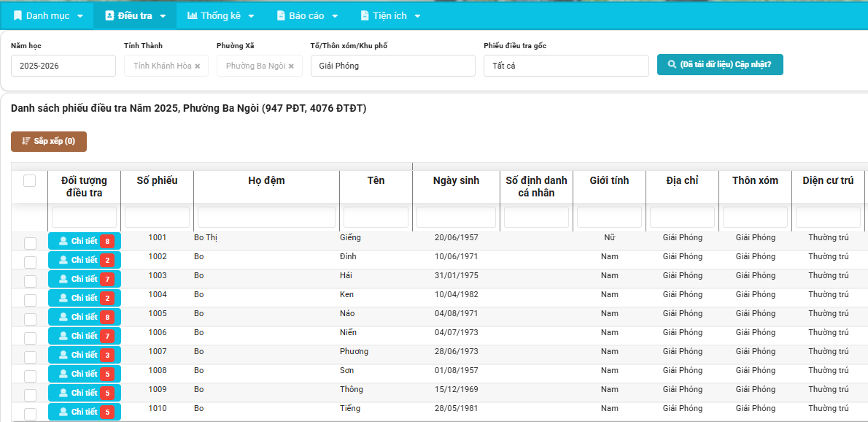This screenshot has height=422, width=868.
Task: Tick the checkbox for phiếu 1009
Action: [x=31, y=395]
